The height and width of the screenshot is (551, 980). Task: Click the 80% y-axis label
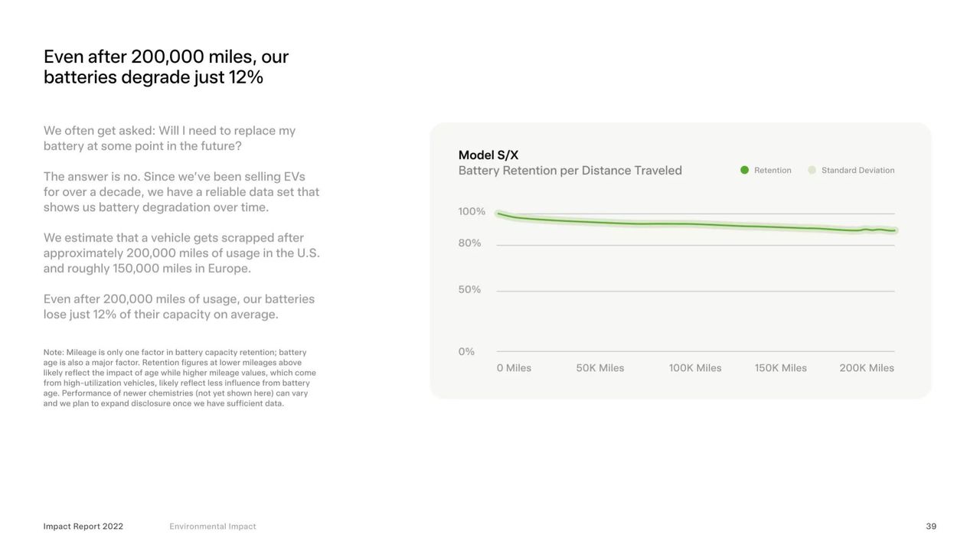click(x=470, y=243)
